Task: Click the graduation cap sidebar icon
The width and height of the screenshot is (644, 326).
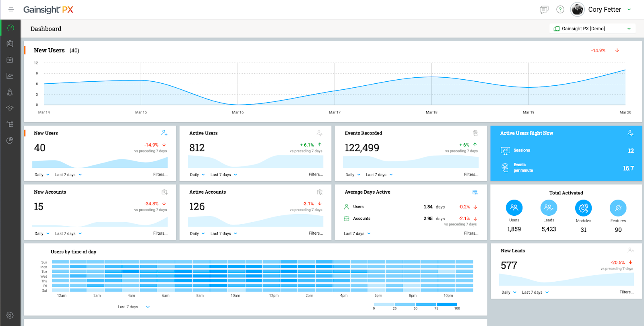Action: click(10, 108)
